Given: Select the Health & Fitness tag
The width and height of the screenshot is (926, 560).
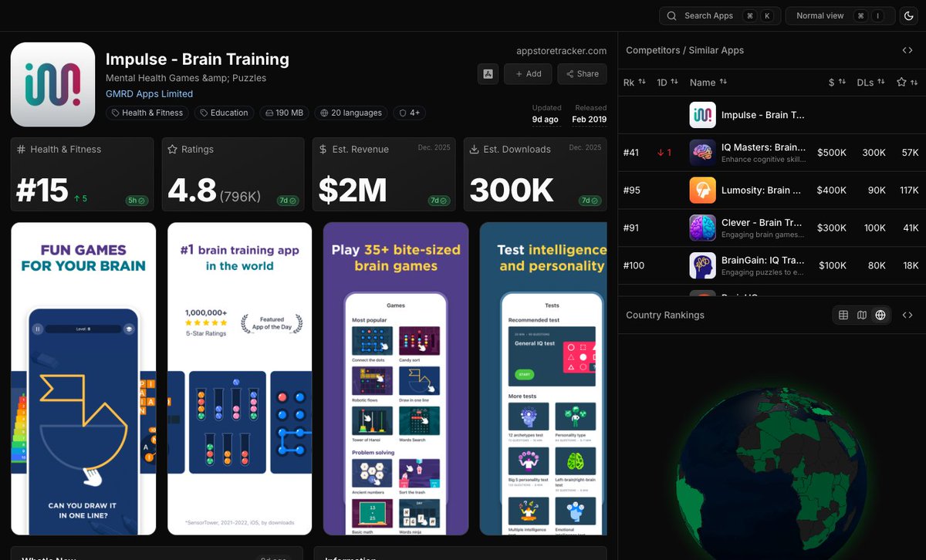Looking at the screenshot, I should 147,113.
